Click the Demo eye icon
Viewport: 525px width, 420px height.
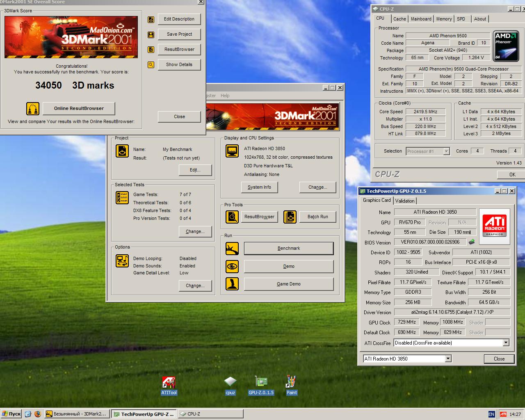tap(232, 266)
